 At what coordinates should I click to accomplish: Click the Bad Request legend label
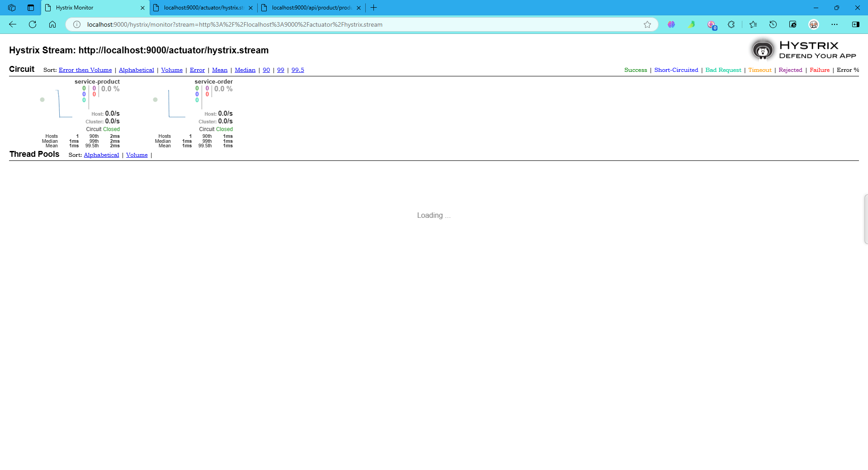point(723,70)
